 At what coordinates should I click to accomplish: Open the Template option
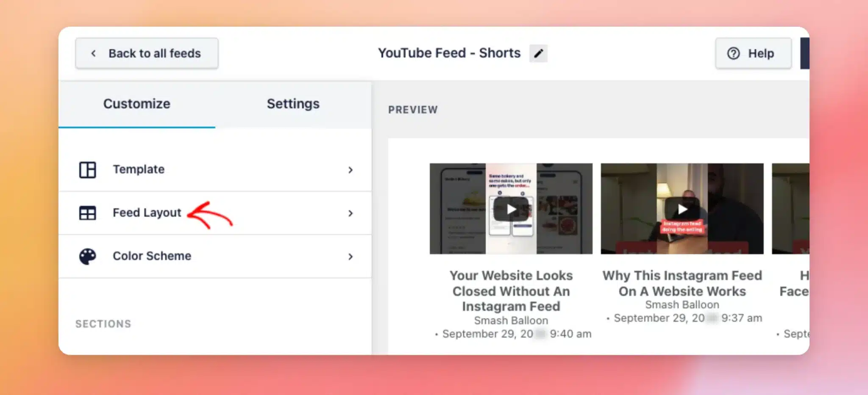tap(215, 170)
